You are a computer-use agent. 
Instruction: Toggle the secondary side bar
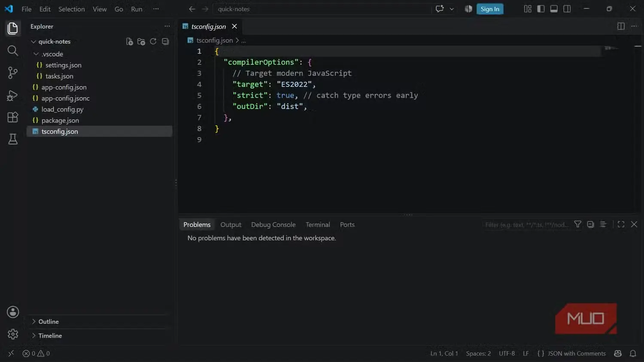[567, 9]
